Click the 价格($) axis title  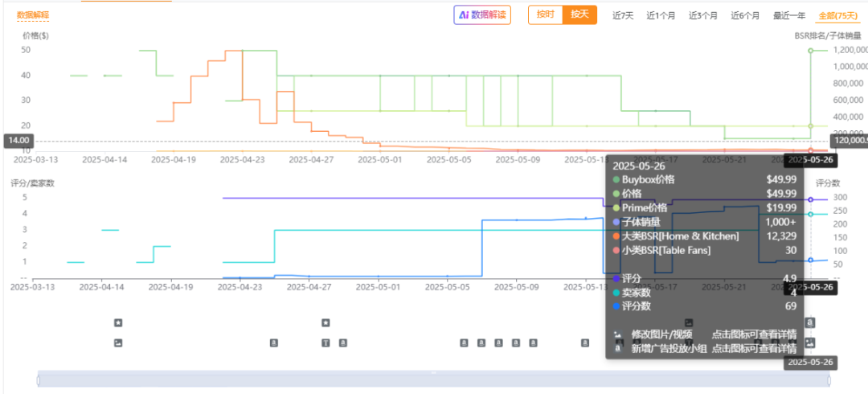pos(35,36)
